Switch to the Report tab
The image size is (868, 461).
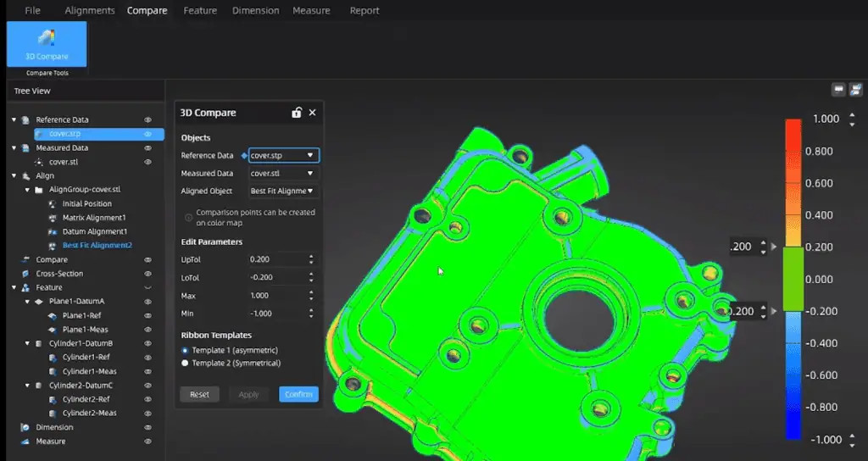364,11
